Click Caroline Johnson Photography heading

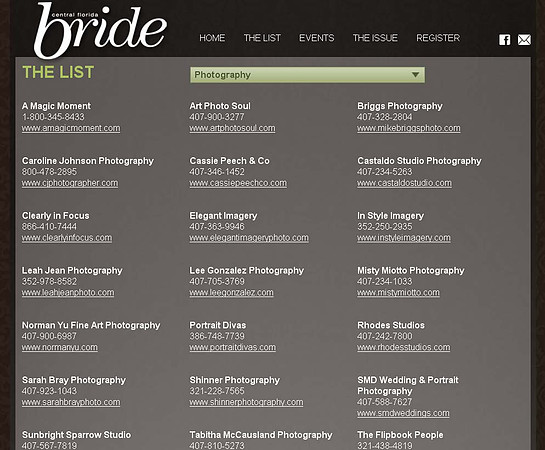tap(88, 161)
